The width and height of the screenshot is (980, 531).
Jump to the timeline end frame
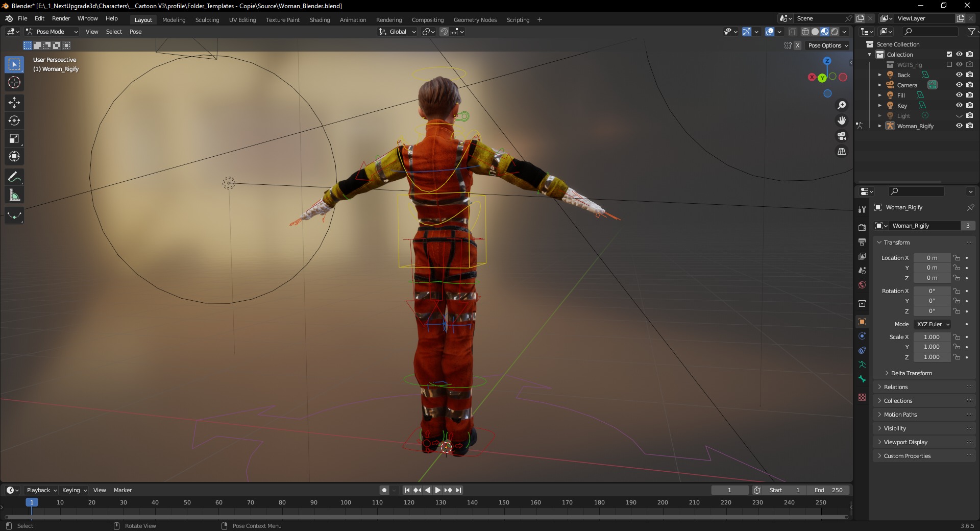click(458, 490)
